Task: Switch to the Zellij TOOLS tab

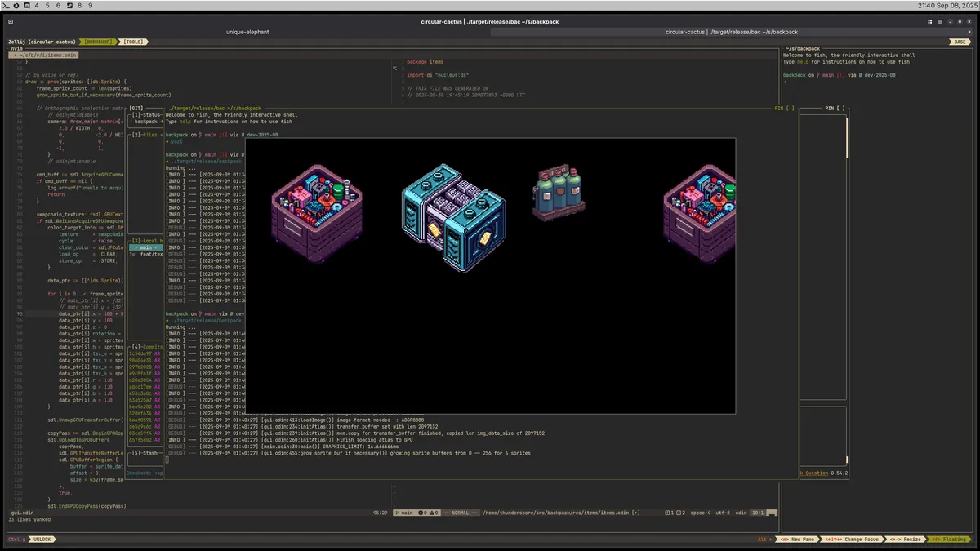Action: tap(134, 42)
